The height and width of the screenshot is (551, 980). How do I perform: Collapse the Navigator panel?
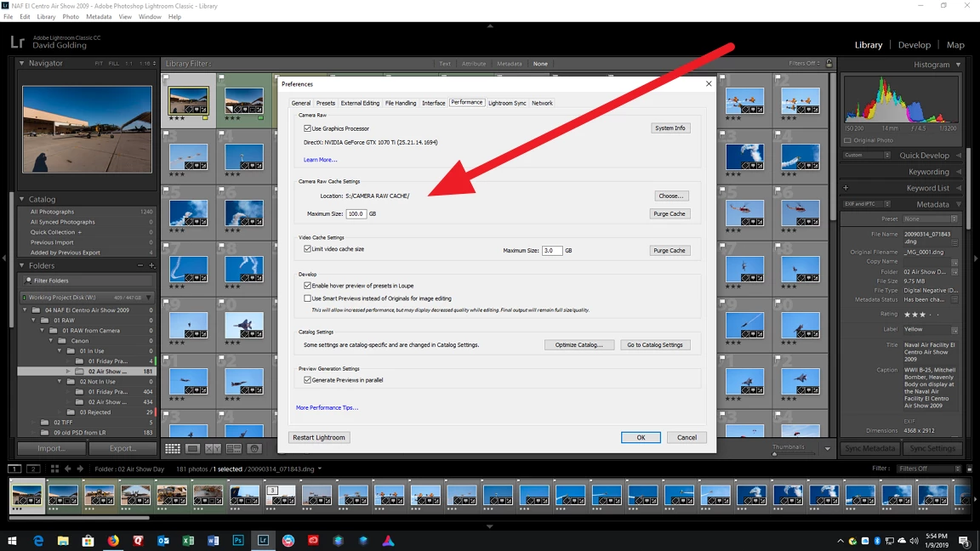click(21, 63)
